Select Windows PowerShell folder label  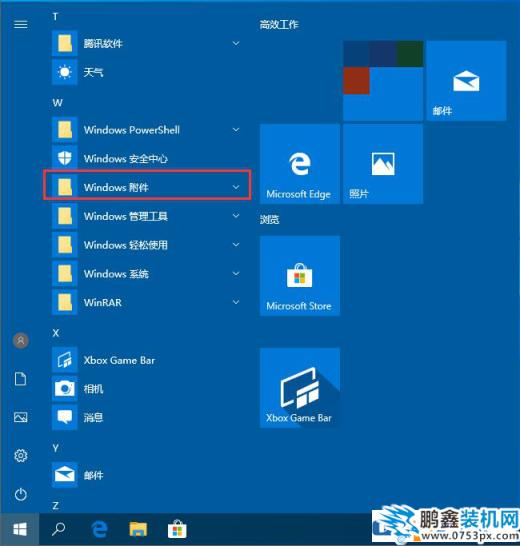point(132,130)
